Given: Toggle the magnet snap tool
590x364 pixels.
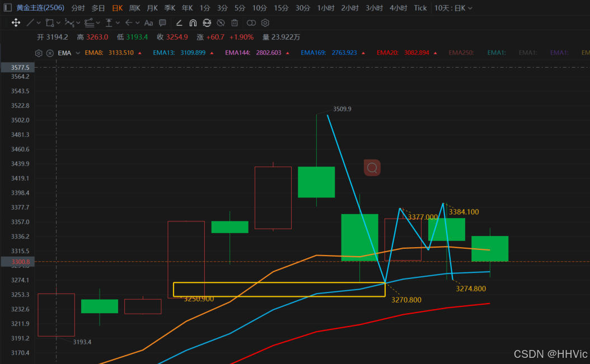Looking at the screenshot, I should point(193,23).
